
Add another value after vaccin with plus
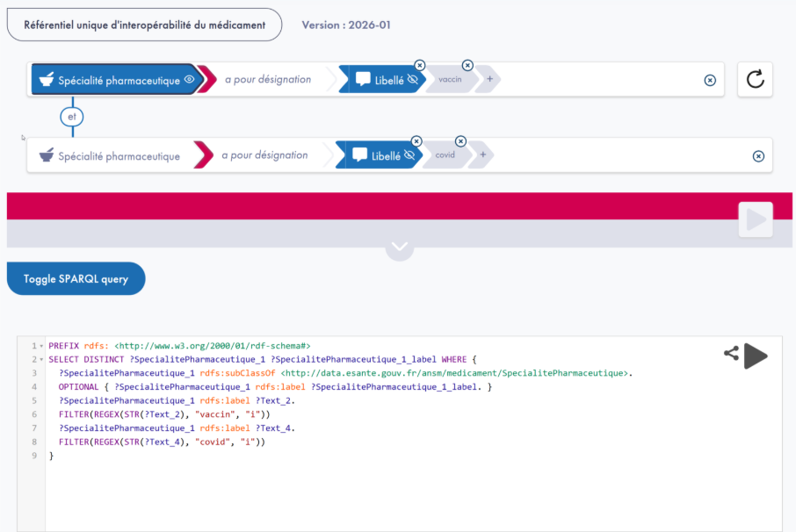point(489,80)
